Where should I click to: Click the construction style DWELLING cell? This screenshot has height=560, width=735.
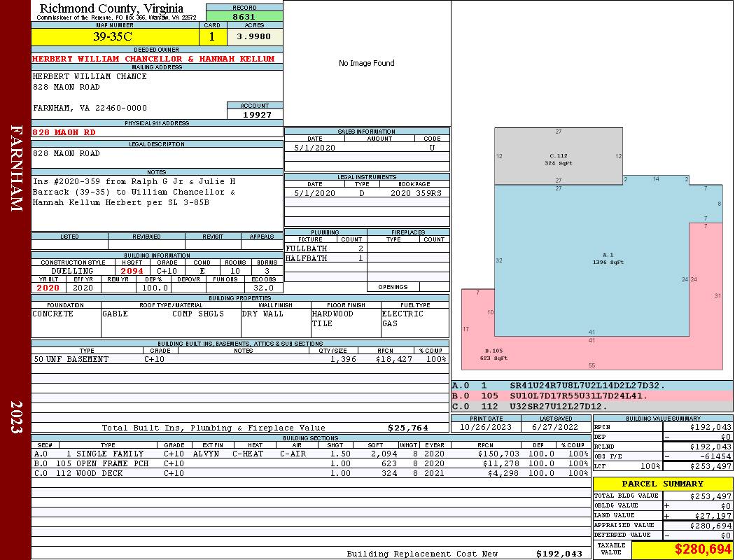click(73, 271)
